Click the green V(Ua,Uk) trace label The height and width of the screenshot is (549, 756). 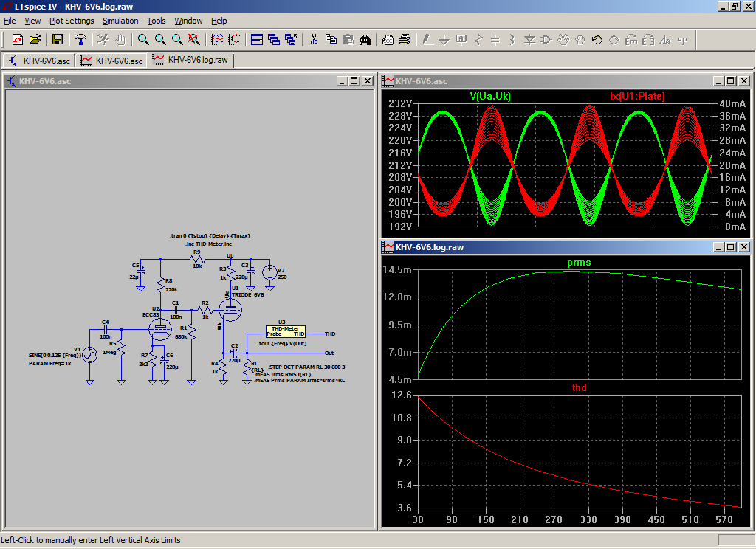point(490,96)
